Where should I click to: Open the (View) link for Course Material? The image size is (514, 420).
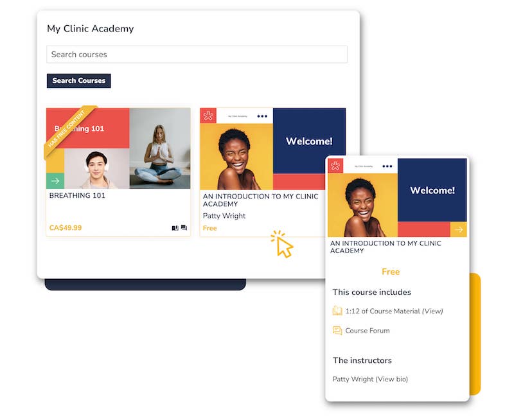coord(432,311)
